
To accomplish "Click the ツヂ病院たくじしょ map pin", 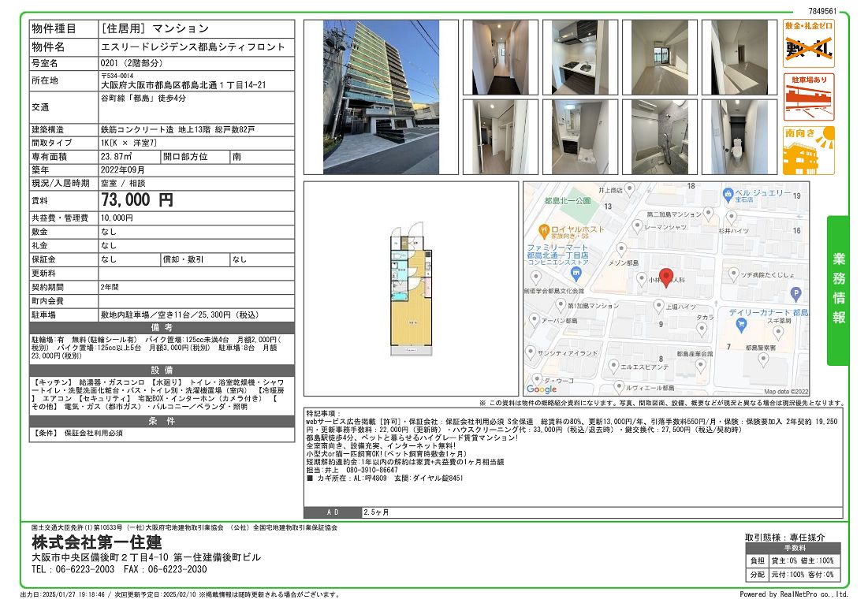I will click(x=733, y=274).
